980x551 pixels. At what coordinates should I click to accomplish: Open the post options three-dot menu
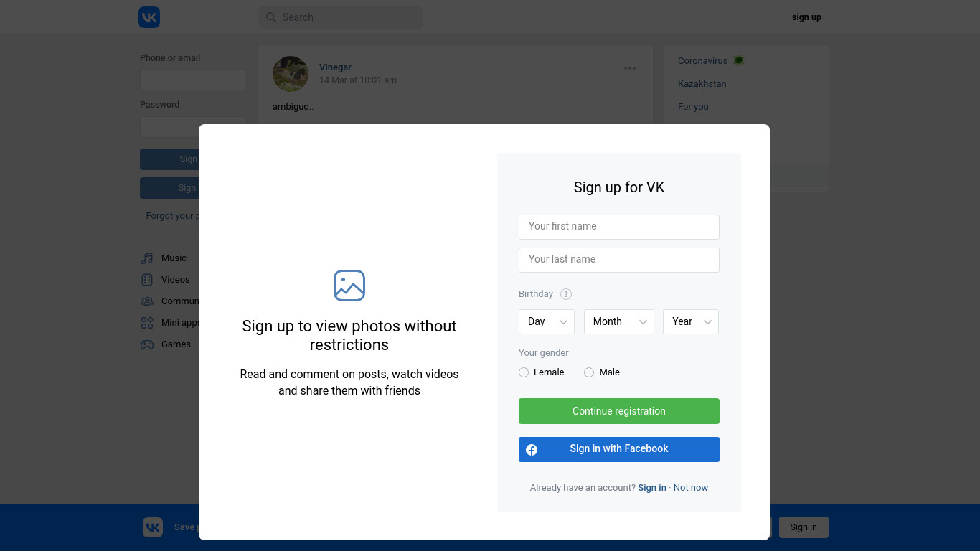[x=630, y=68]
